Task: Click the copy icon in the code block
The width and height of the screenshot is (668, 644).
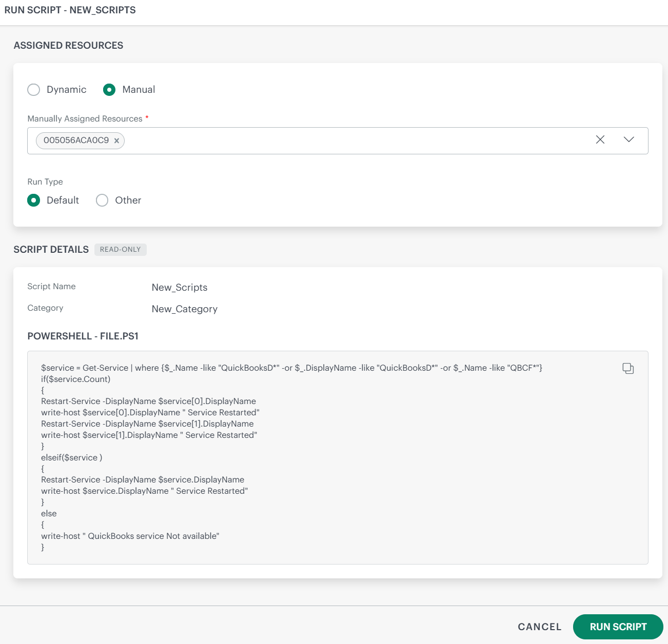Action: (628, 368)
